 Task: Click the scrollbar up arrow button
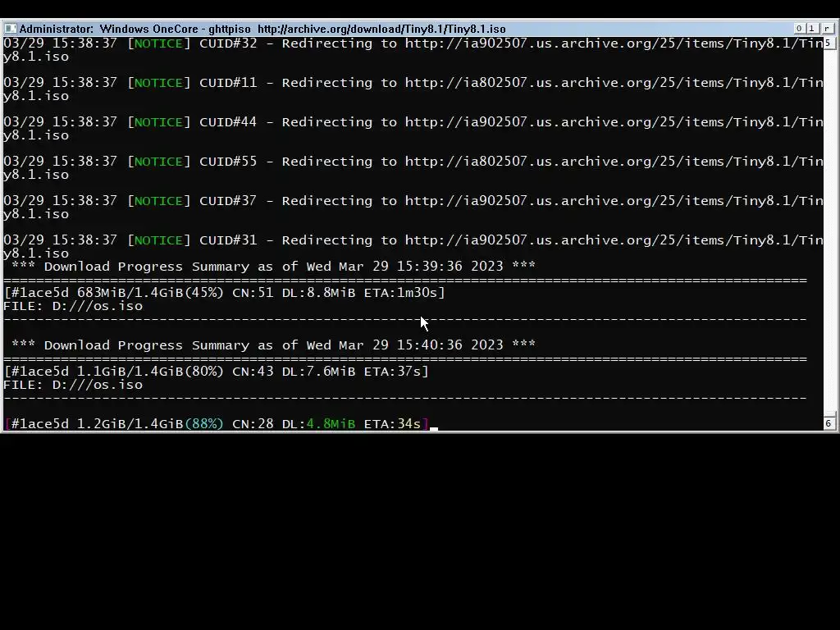click(x=829, y=43)
